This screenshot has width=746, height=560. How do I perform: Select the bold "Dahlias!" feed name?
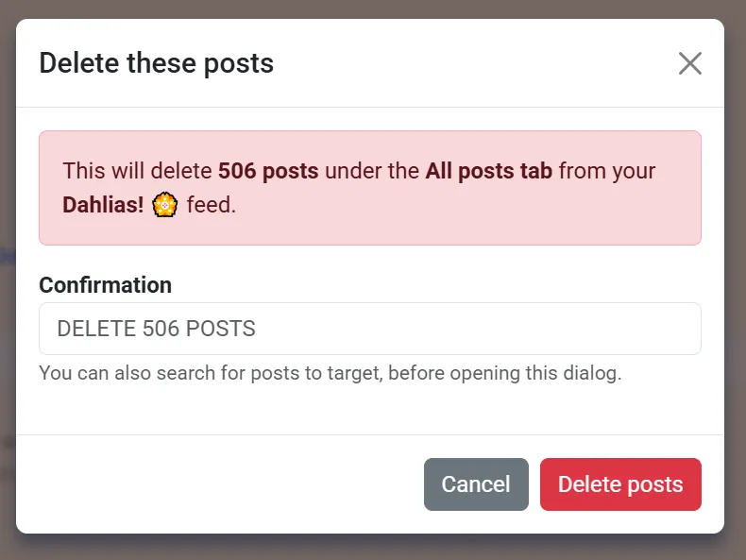[103, 204]
